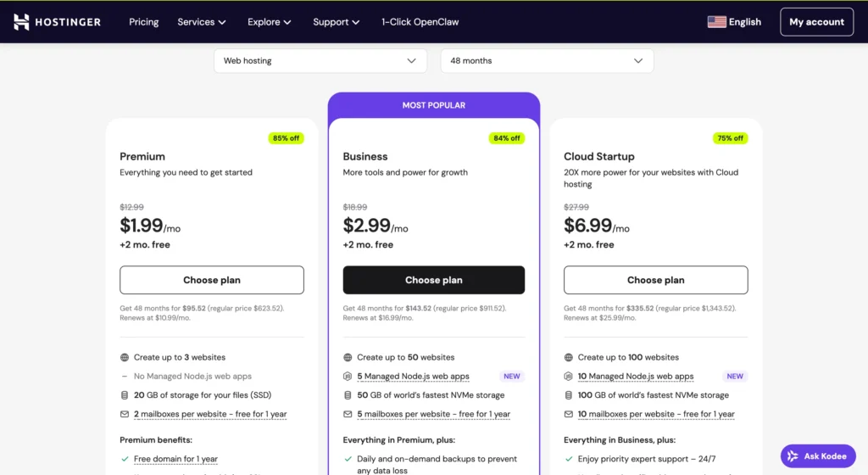The width and height of the screenshot is (868, 475).
Task: Expand the Support menu
Action: [336, 22]
